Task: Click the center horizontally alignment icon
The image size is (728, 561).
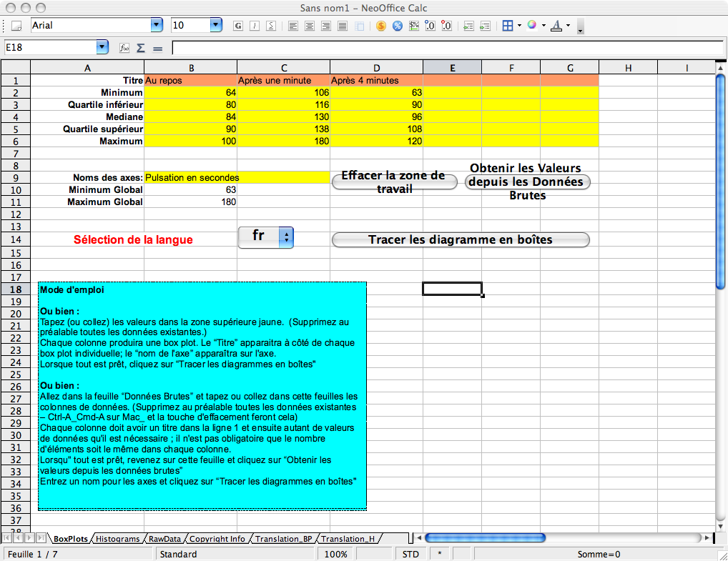Action: coord(310,26)
